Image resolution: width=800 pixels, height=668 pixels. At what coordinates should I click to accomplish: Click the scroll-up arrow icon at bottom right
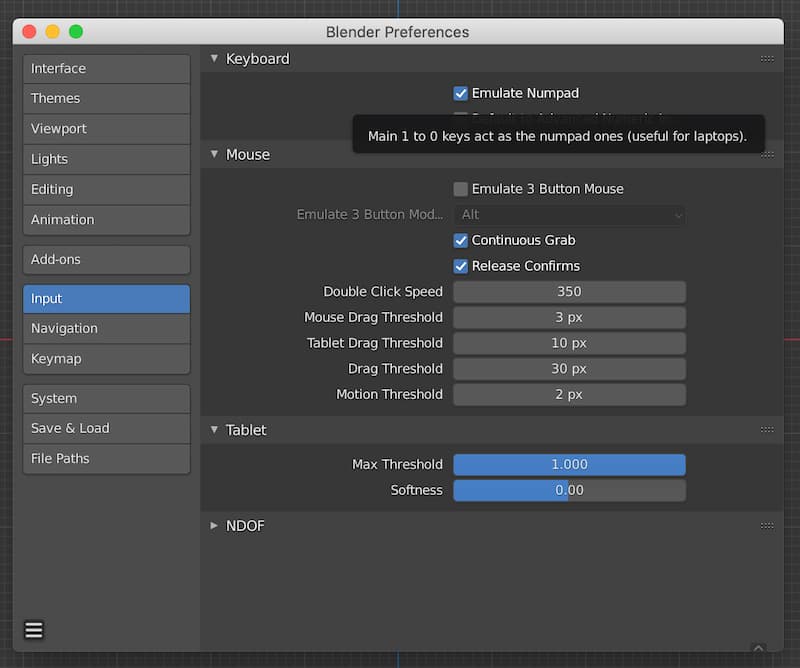coord(758,649)
